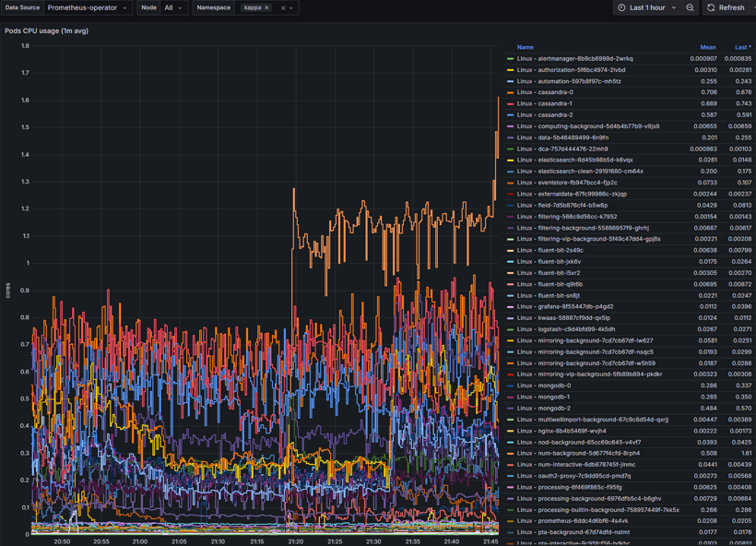Click the Pods CPU usage panel title

[46, 30]
